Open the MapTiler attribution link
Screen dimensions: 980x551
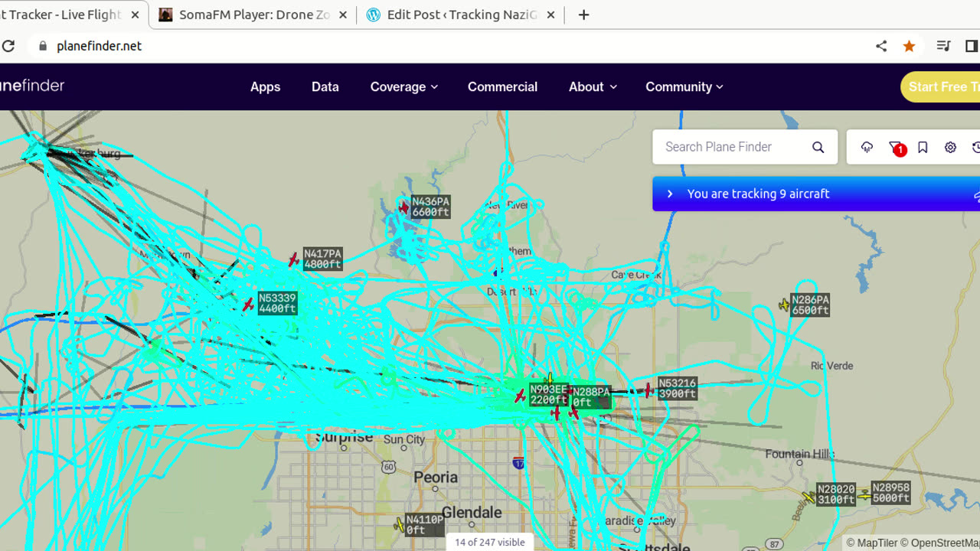coord(871,543)
